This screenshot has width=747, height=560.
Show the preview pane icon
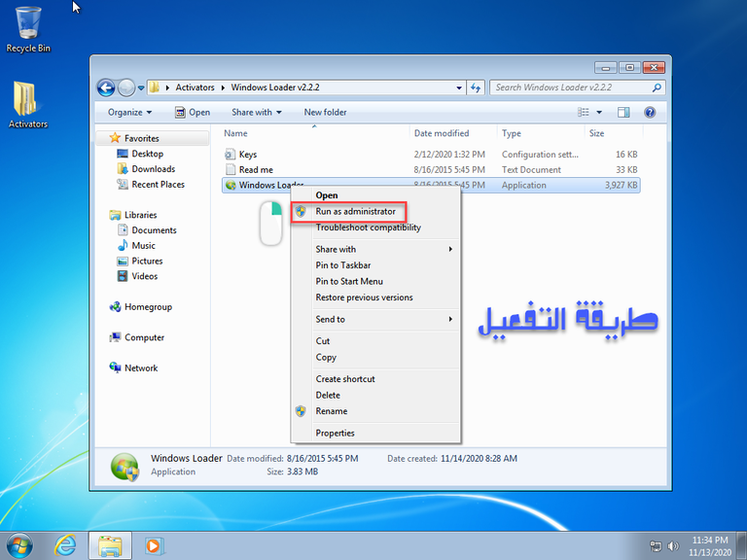(623, 113)
